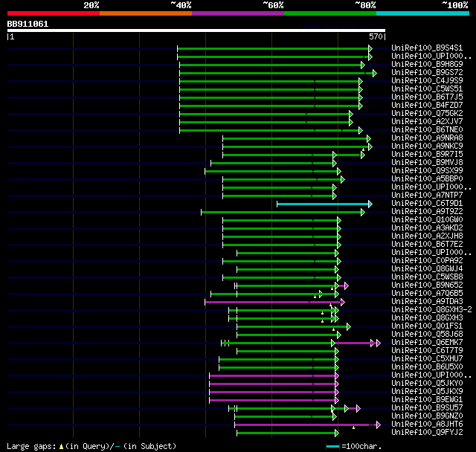Select the UniRef100_C0PA92 label

[427, 261]
